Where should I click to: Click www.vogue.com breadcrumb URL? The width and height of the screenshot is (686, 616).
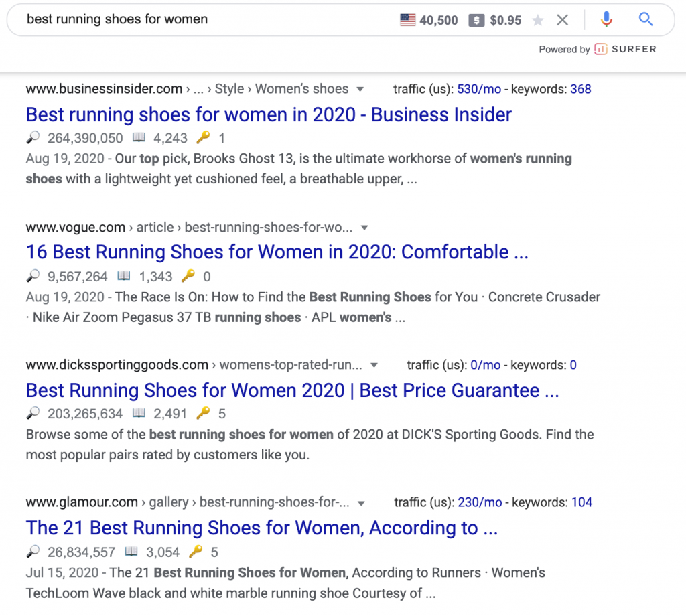[76, 228]
